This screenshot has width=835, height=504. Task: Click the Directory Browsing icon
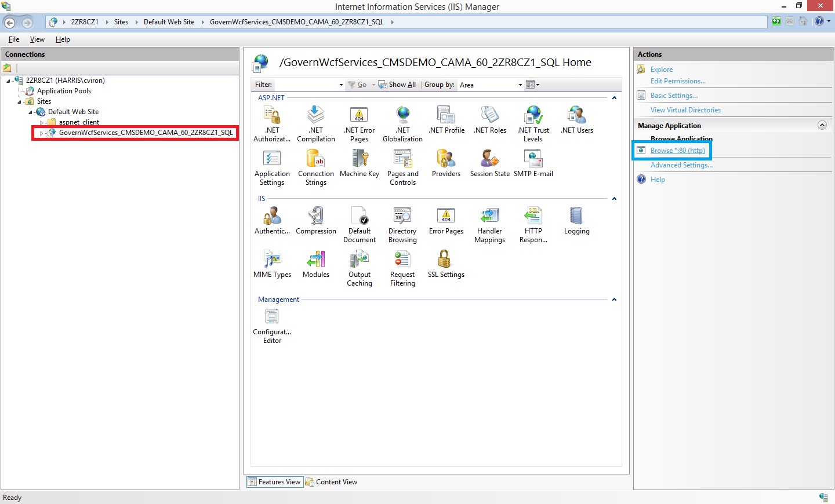(x=402, y=216)
